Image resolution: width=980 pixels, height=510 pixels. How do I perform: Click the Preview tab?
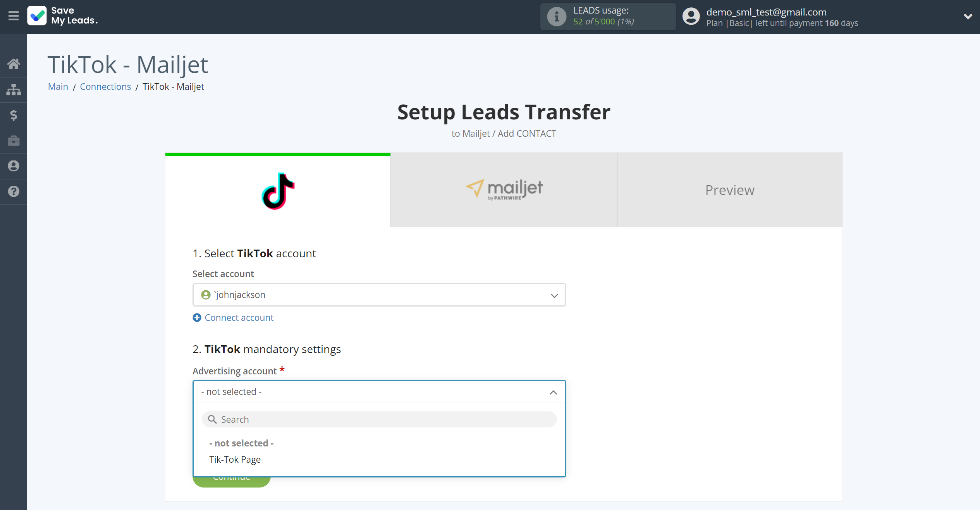(x=730, y=190)
